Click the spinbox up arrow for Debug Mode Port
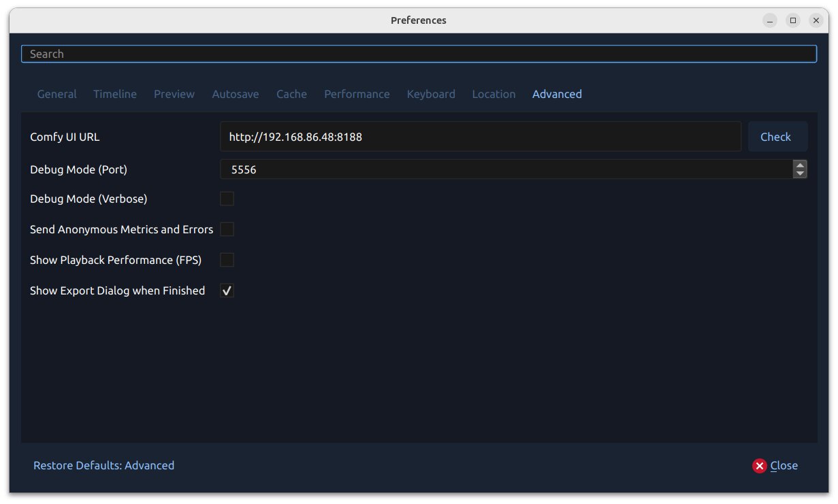This screenshot has width=838, height=504. (800, 165)
